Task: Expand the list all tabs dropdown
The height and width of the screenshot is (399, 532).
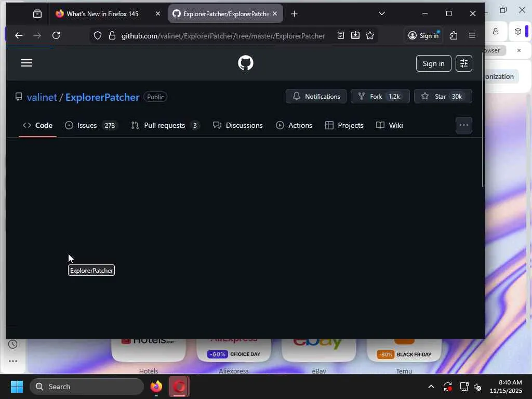Action: pyautogui.click(x=382, y=14)
